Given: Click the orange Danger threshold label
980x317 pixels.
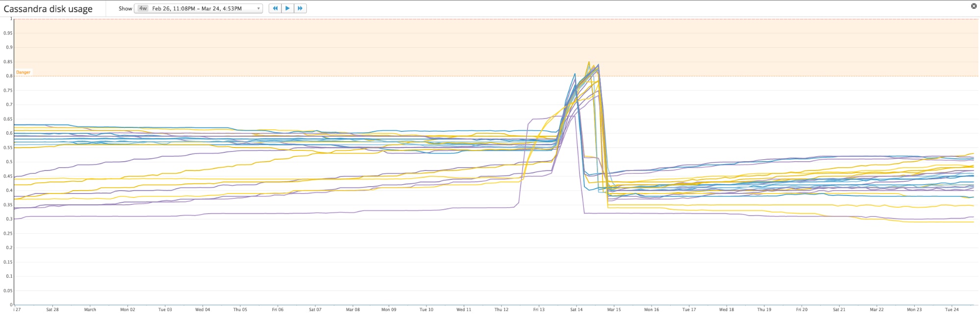Looking at the screenshot, I should [x=23, y=72].
